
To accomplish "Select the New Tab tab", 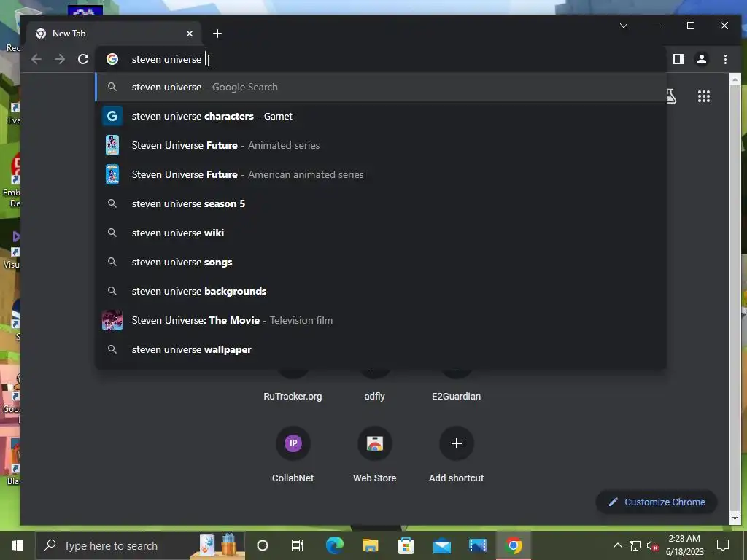I will point(114,34).
